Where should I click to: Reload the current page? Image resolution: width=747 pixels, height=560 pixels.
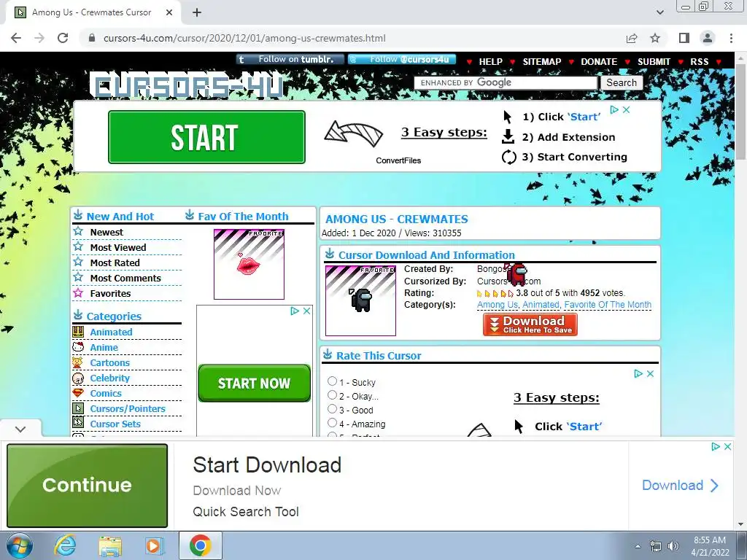point(63,38)
